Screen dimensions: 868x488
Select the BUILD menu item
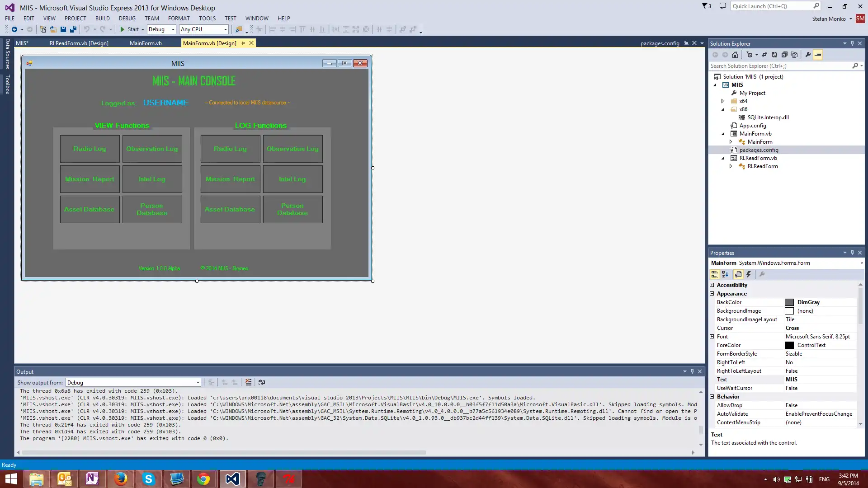[x=103, y=18]
